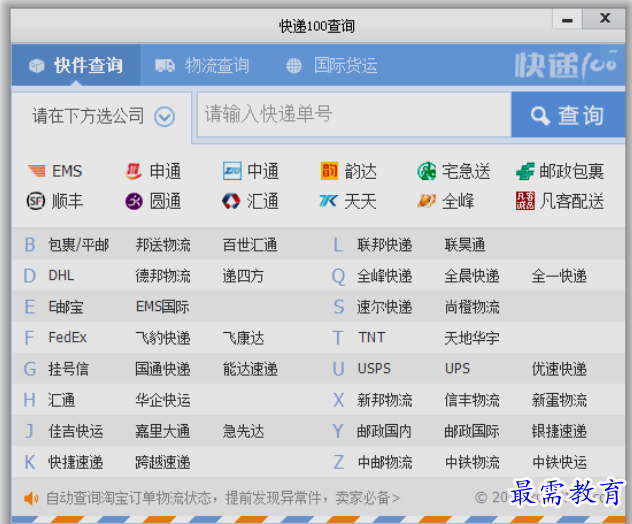Screen dimensions: 632x524
Task: Select 挂号信 option
Action: point(68,369)
